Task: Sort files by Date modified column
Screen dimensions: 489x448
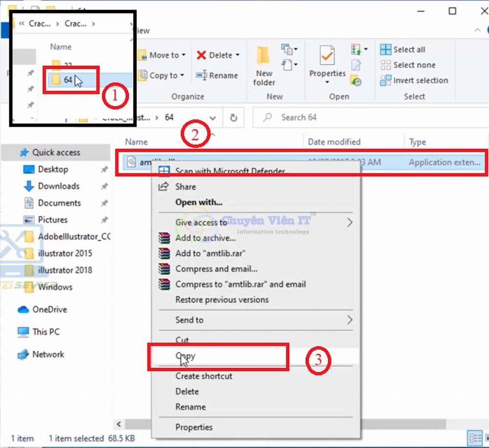Action: coord(334,142)
